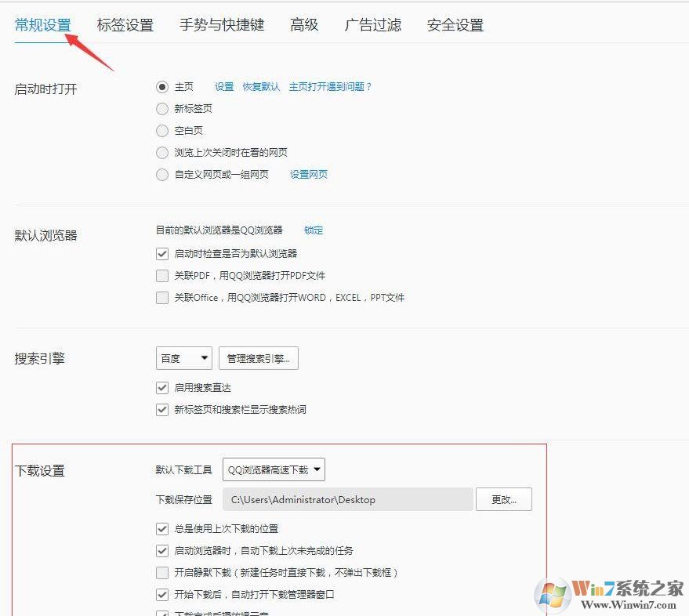Enable 开启静默下载 option
This screenshot has width=689, height=616.
[162, 573]
